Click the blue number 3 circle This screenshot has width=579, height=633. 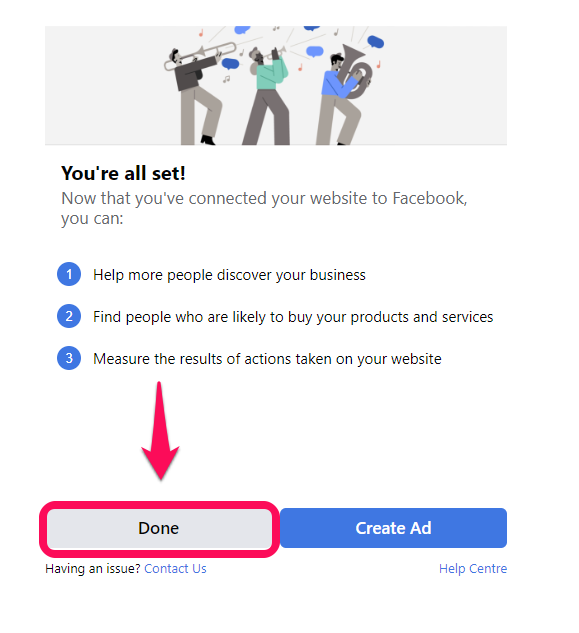pos(69,358)
